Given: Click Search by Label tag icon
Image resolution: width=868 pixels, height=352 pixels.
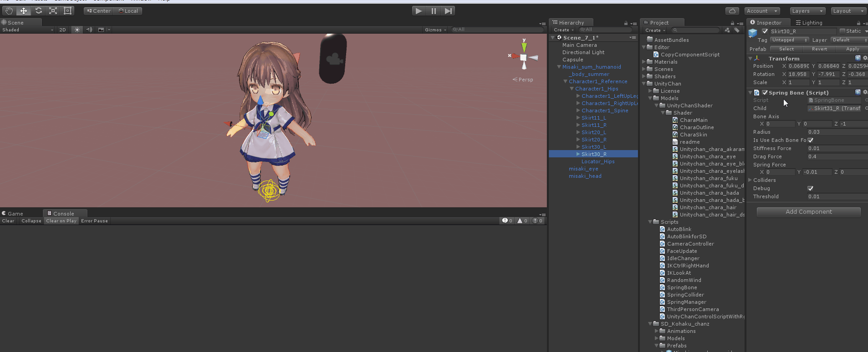Looking at the screenshot, I should click(737, 30).
